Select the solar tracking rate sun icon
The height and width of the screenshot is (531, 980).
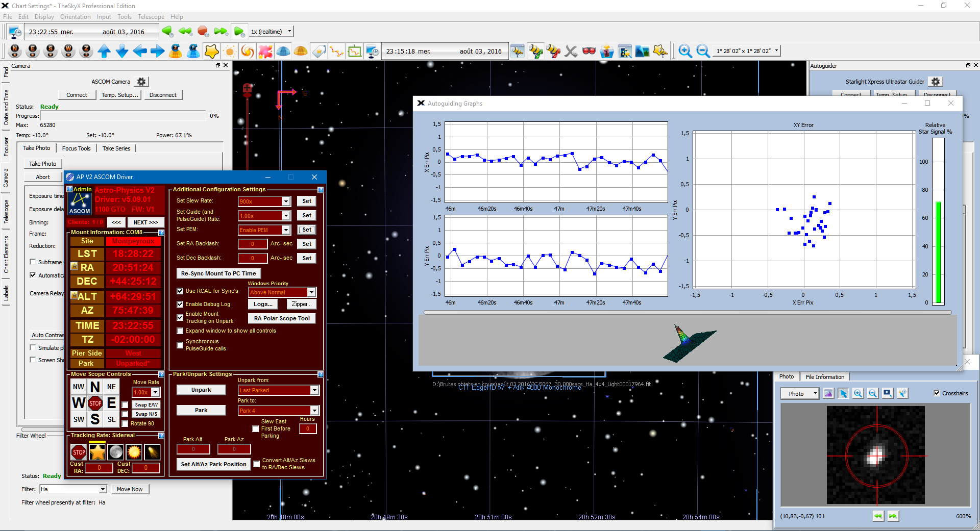[134, 452]
